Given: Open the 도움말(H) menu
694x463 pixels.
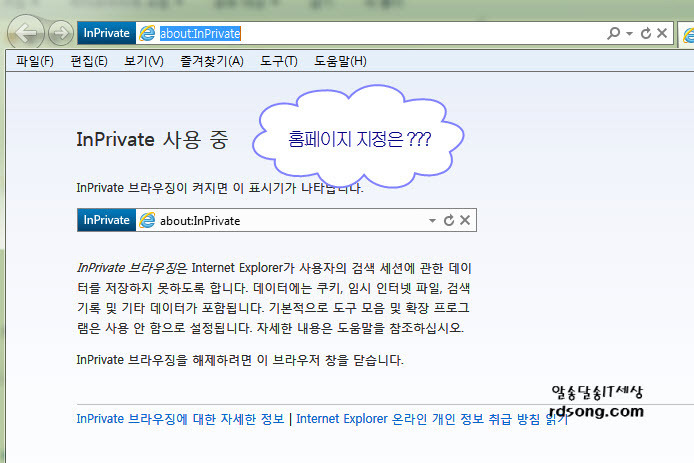Looking at the screenshot, I should coord(340,61).
